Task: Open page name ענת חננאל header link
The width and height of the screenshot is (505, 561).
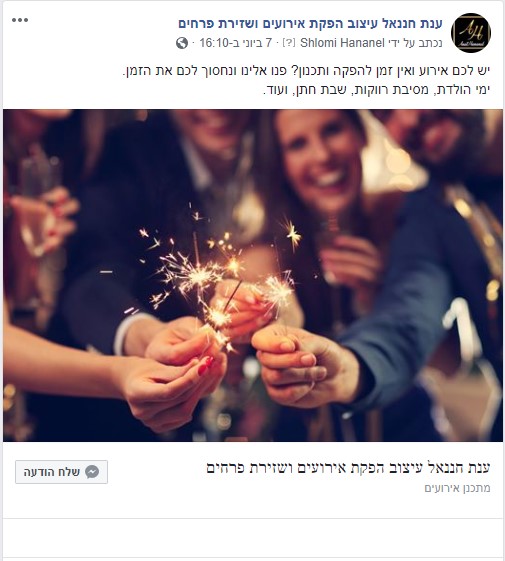Action: (310, 24)
